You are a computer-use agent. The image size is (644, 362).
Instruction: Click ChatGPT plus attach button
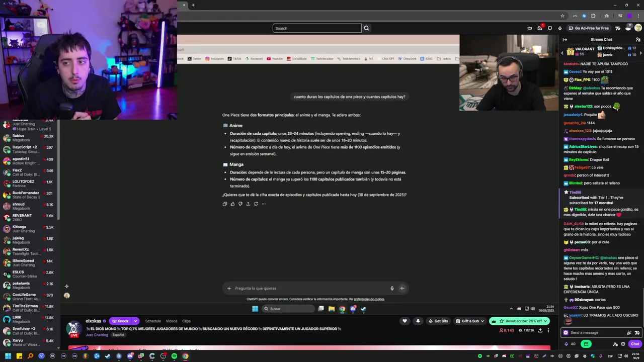click(x=229, y=288)
